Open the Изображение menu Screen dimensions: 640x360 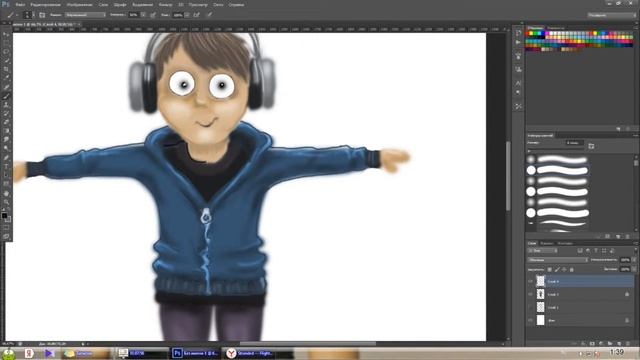(x=80, y=5)
